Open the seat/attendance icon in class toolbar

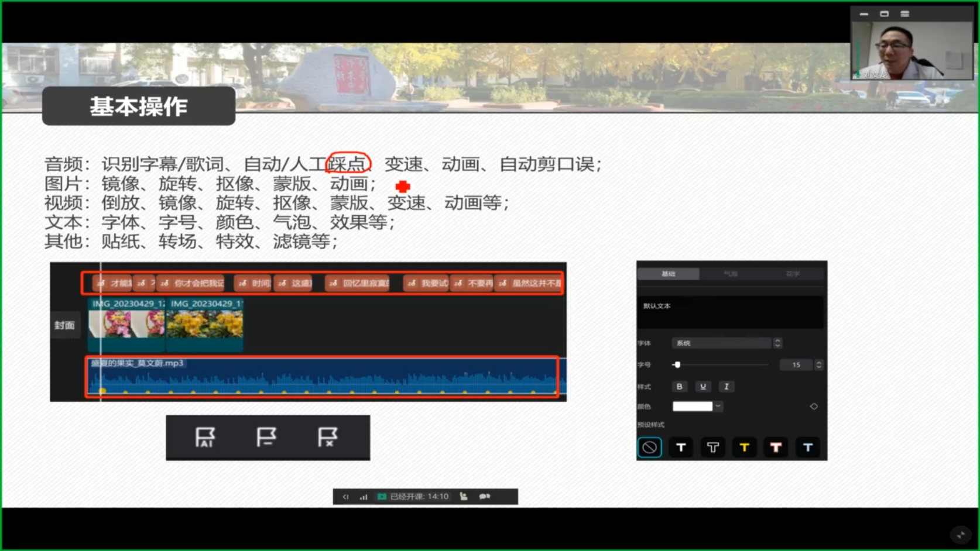464,497
